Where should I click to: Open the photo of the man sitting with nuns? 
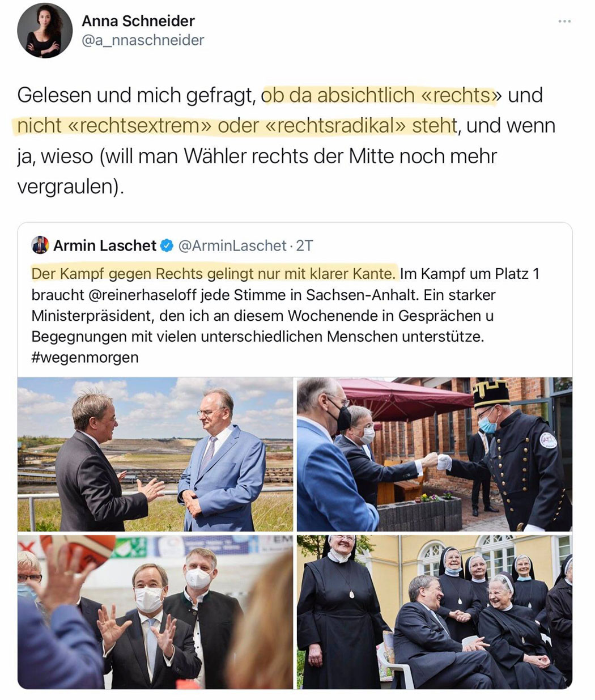coord(435,612)
